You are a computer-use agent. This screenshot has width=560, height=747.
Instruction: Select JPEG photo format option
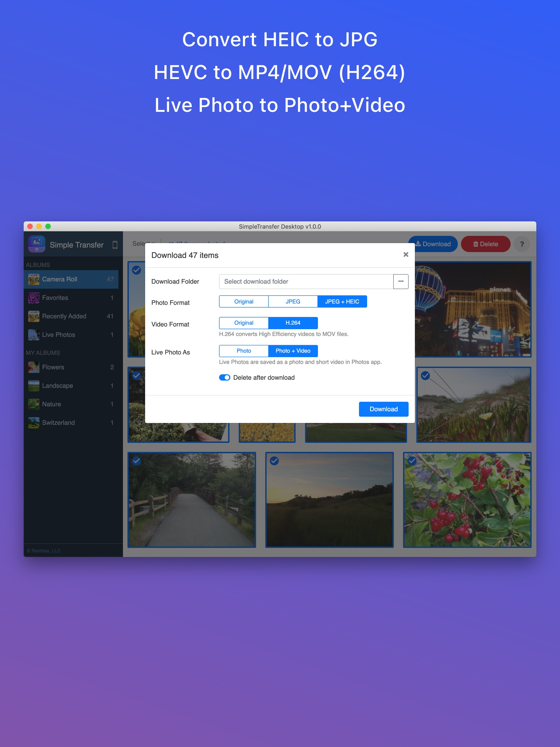click(293, 302)
